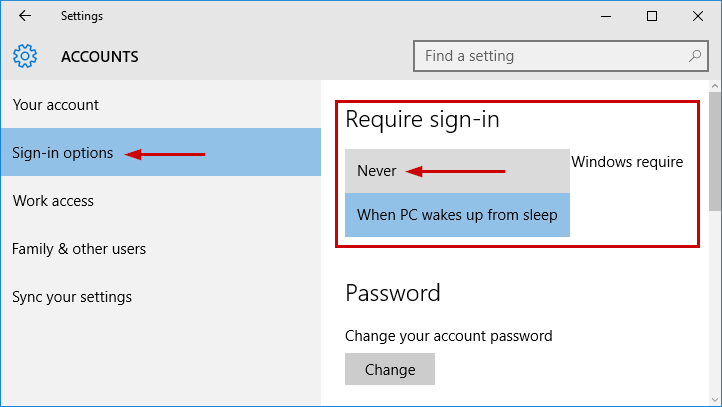Click the scrollbar up arrow
Screen dimensions: 722x407
pyautogui.click(x=715, y=86)
